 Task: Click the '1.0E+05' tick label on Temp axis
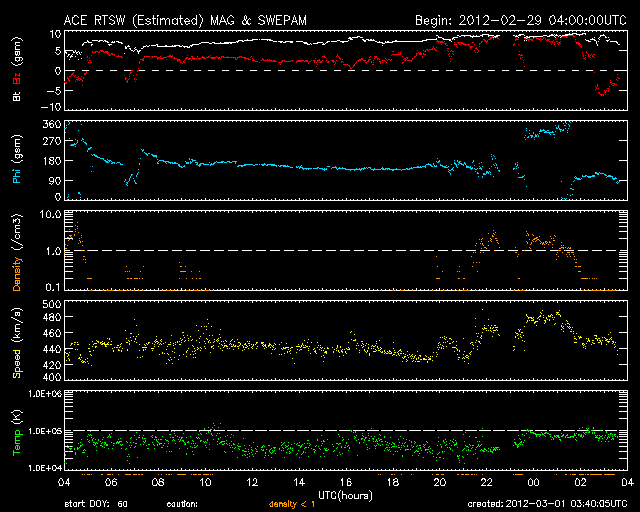[x=45, y=431]
